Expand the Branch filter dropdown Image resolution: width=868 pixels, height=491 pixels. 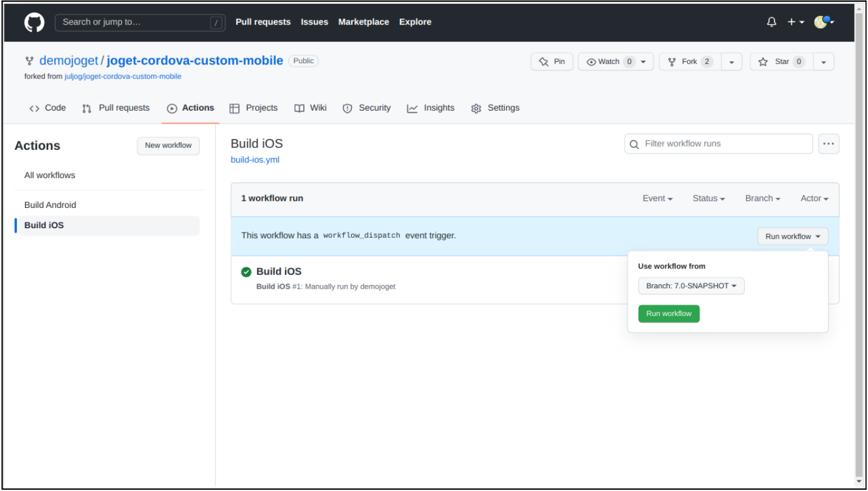tap(763, 198)
